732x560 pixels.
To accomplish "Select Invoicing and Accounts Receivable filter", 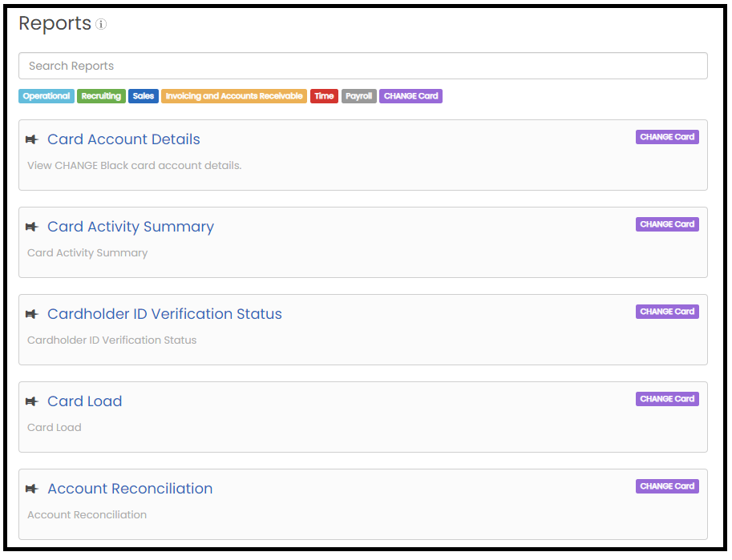I will 234,96.
